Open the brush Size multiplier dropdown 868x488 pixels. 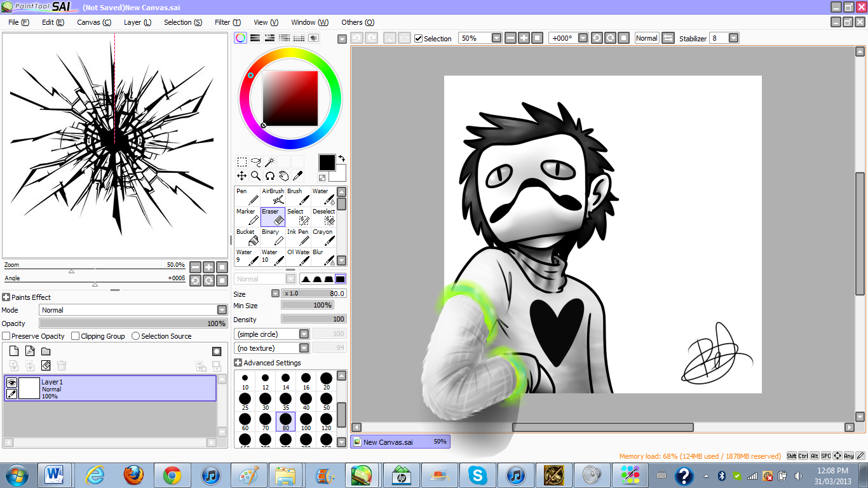click(275, 294)
